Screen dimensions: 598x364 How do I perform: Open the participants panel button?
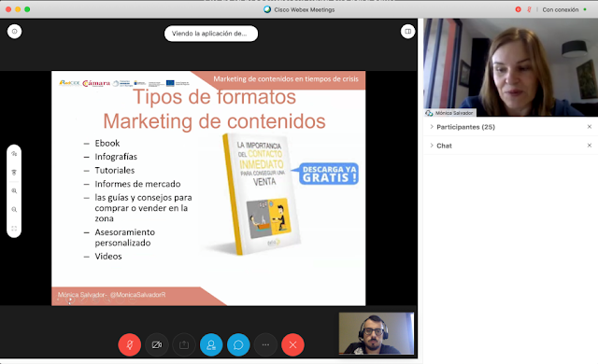pos(211,344)
